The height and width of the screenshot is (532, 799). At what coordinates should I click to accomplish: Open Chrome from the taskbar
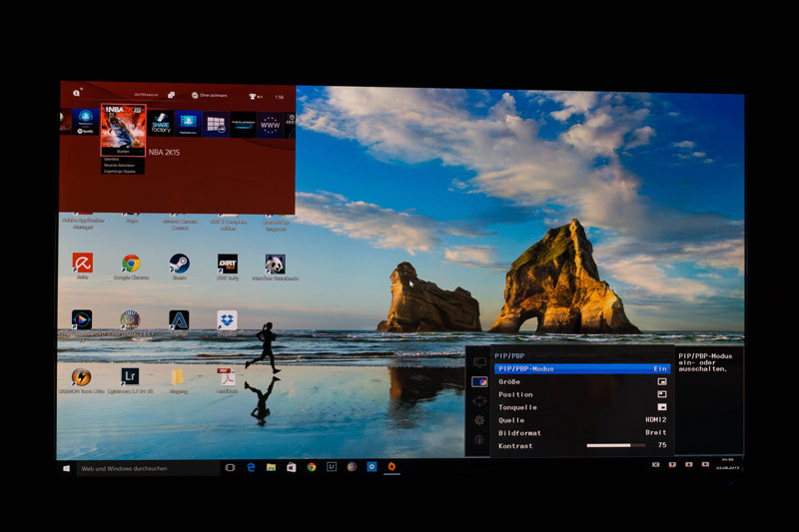(x=312, y=467)
